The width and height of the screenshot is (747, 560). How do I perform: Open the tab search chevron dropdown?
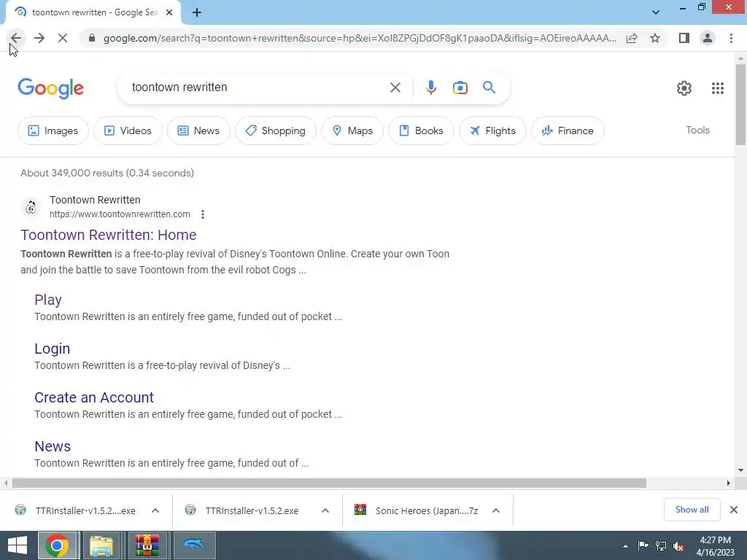click(656, 12)
